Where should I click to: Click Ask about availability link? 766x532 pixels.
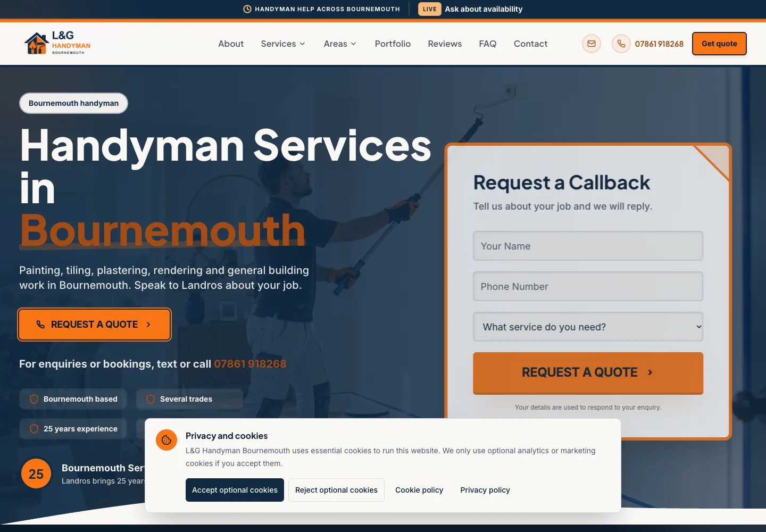point(484,9)
